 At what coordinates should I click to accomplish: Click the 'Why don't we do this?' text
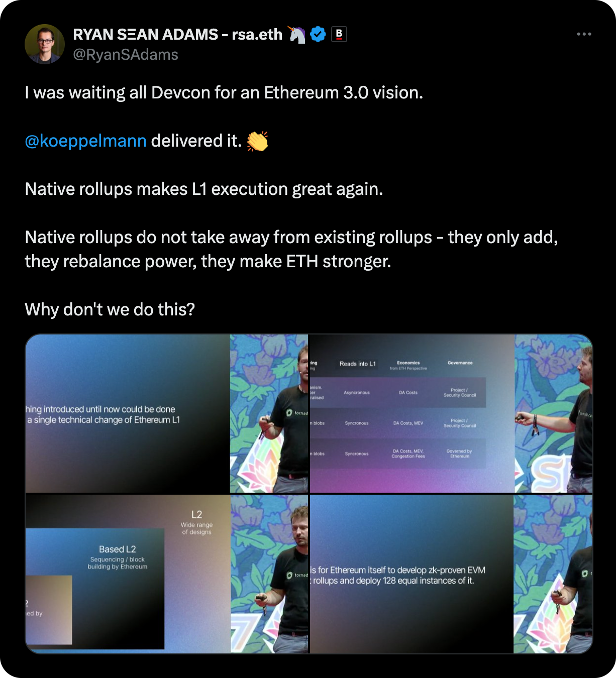click(x=110, y=309)
